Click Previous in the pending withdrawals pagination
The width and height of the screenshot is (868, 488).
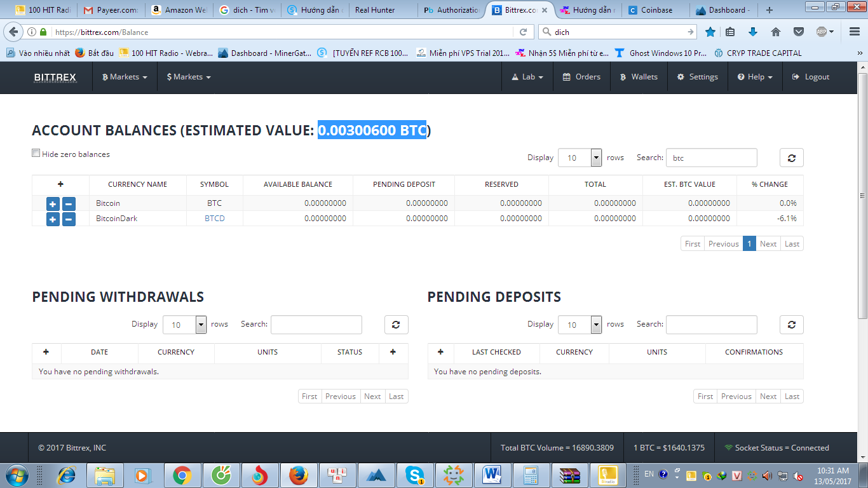click(341, 396)
